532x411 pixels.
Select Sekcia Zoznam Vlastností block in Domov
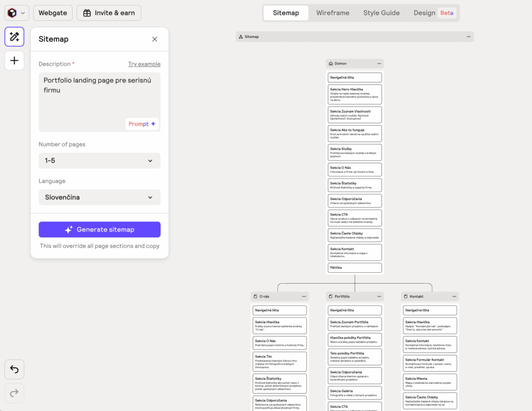click(x=354, y=115)
